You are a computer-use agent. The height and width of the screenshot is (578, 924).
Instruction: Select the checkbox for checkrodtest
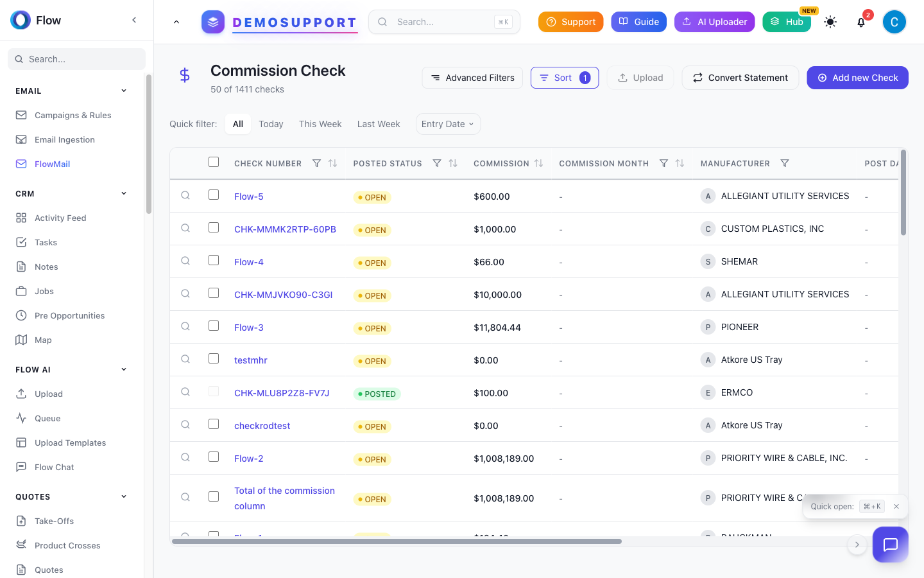214,423
